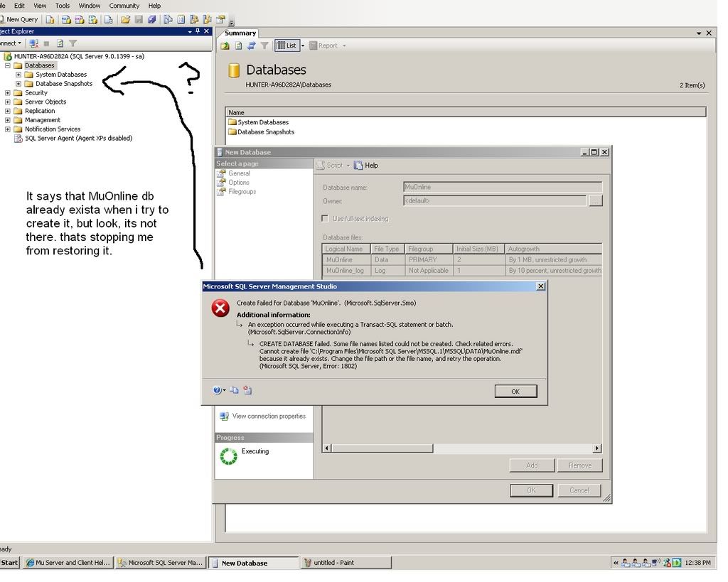
Task: Click the disconnect server icon in Object Explorer
Action: [x=34, y=43]
